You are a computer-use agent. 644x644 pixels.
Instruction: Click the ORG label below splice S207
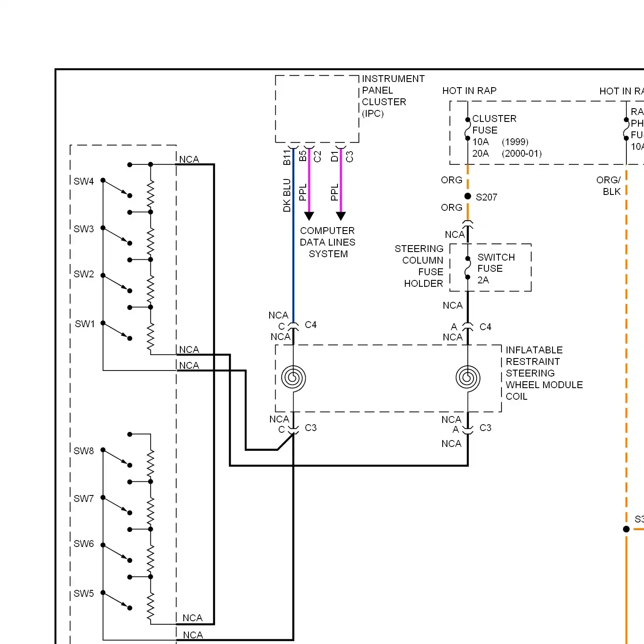pyautogui.click(x=452, y=207)
